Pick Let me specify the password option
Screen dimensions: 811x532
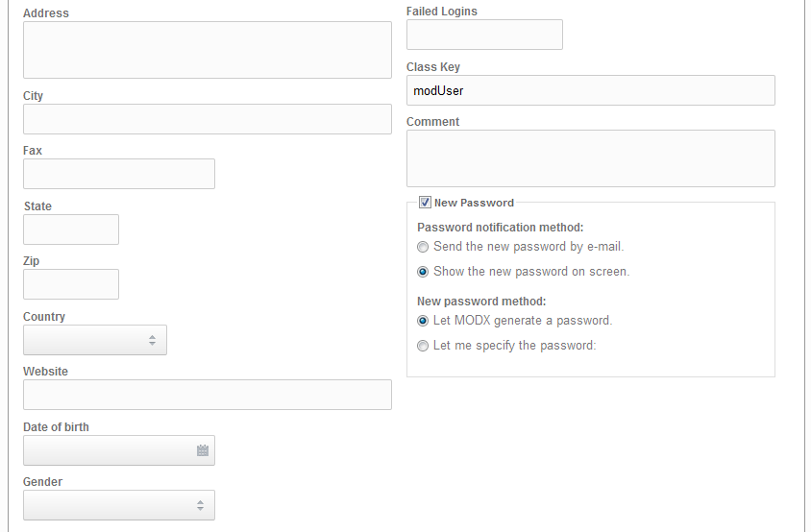pos(423,346)
